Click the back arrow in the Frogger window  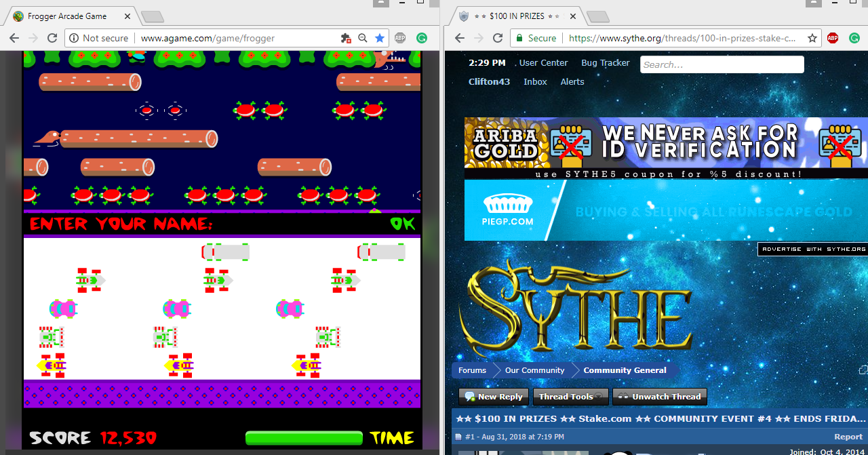click(x=14, y=39)
